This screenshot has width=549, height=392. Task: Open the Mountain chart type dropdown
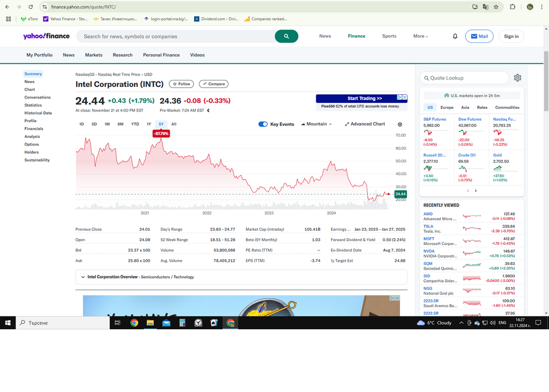tap(317, 124)
